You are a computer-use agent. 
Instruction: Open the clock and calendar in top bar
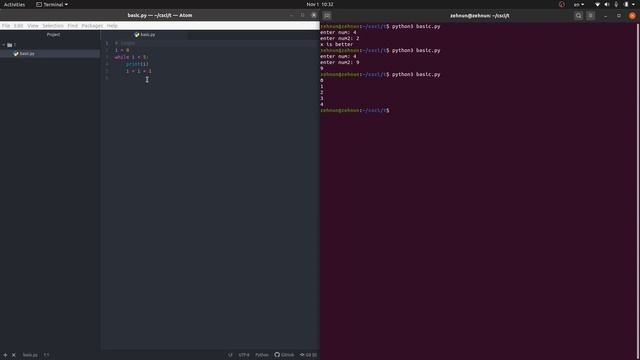click(x=320, y=4)
